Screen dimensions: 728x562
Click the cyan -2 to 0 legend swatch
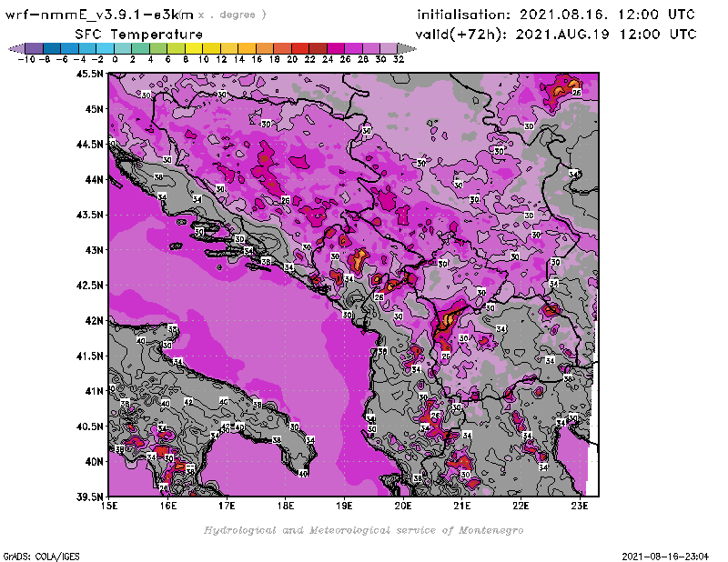(106, 48)
